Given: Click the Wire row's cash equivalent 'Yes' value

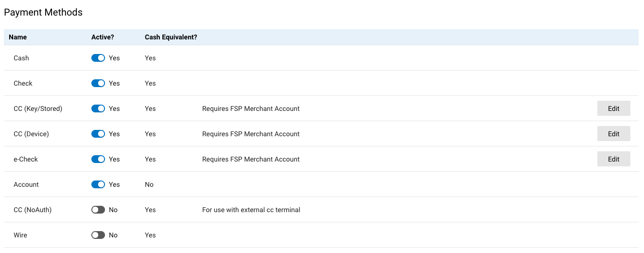Looking at the screenshot, I should pos(150,235).
